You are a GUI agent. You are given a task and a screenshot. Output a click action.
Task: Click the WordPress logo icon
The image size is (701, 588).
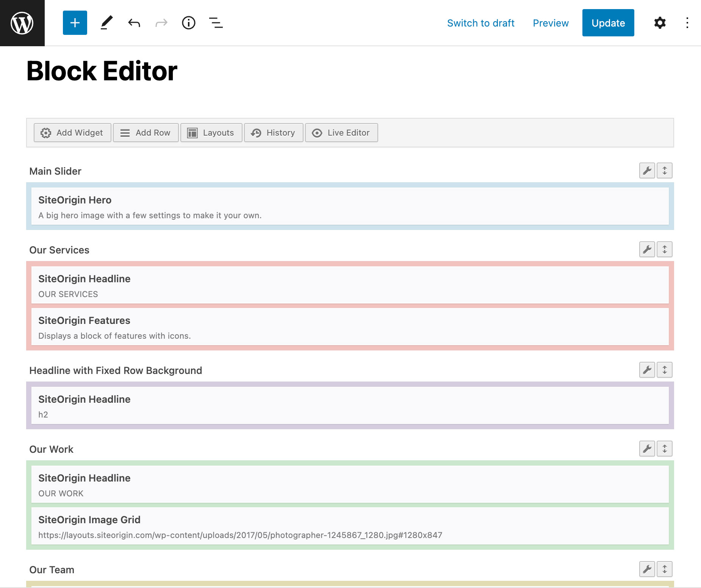(22, 23)
